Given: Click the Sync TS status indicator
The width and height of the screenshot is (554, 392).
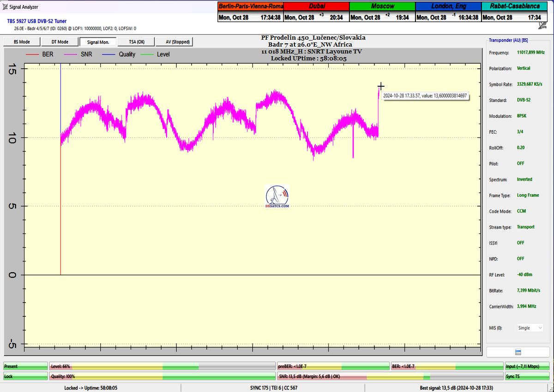Looking at the screenshot, I should (x=527, y=376).
